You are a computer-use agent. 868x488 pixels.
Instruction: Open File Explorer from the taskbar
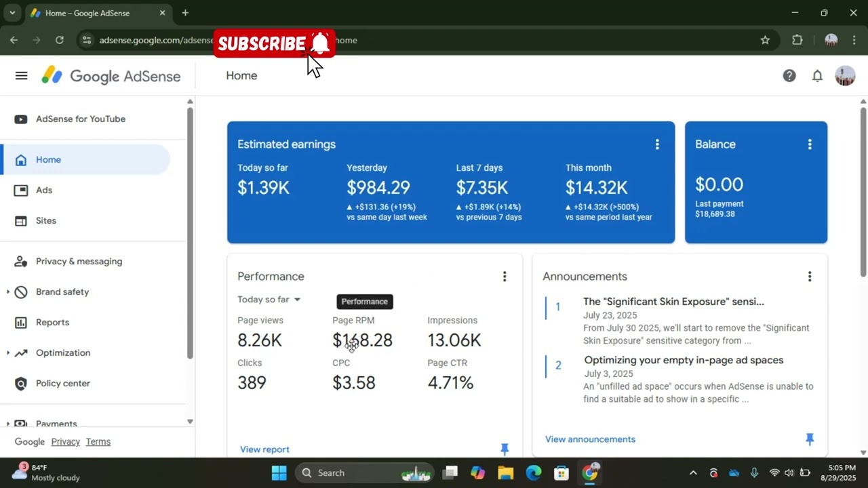tap(506, 473)
